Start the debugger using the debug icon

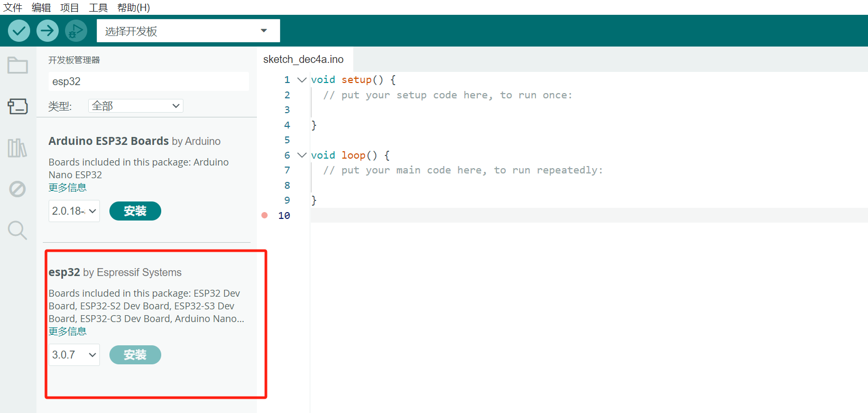tap(76, 31)
